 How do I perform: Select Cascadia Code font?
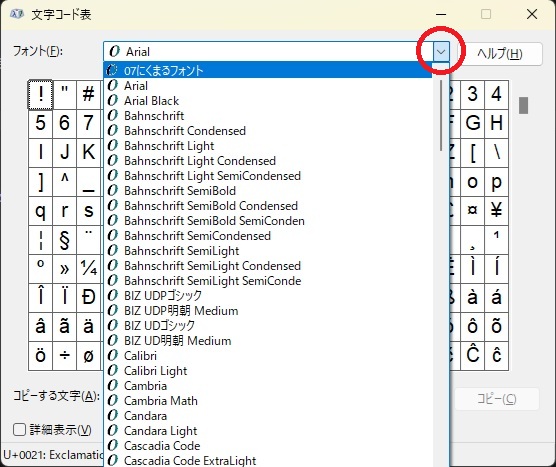point(268,445)
